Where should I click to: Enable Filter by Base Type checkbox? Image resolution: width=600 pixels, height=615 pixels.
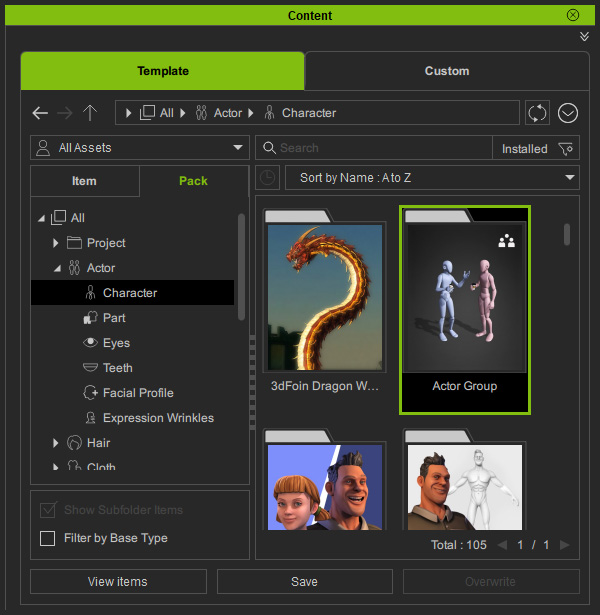click(47, 539)
